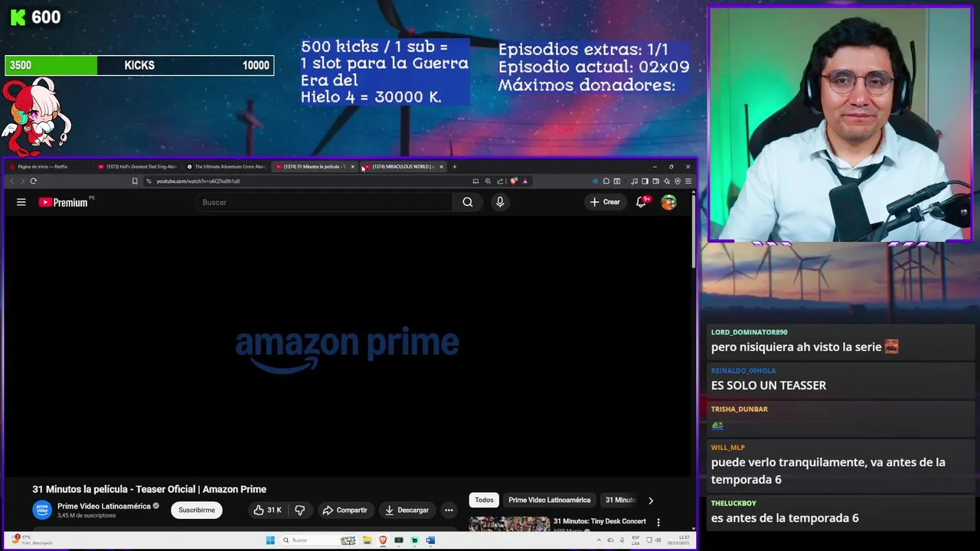Click the Descargar button
Image resolution: width=980 pixels, height=551 pixels.
(407, 510)
